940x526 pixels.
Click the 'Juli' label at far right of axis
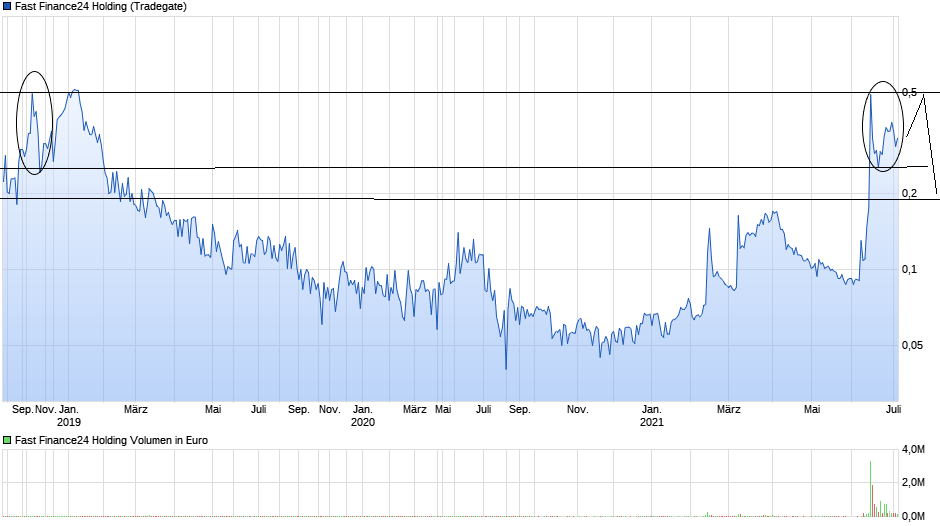point(893,410)
